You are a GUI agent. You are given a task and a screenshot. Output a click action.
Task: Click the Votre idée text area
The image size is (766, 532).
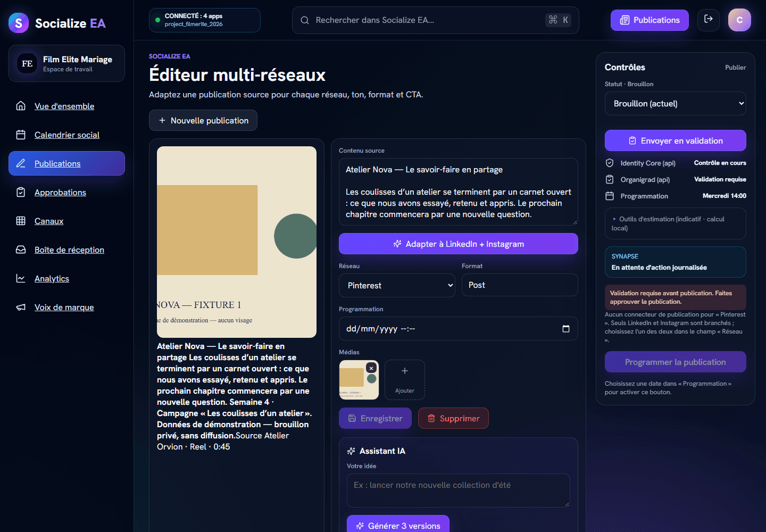[x=459, y=491]
